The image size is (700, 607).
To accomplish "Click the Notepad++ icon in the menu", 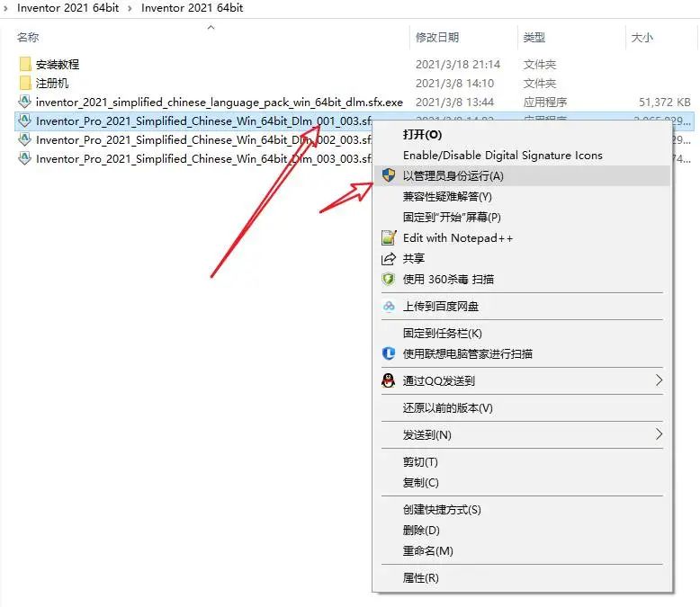I will tap(389, 237).
